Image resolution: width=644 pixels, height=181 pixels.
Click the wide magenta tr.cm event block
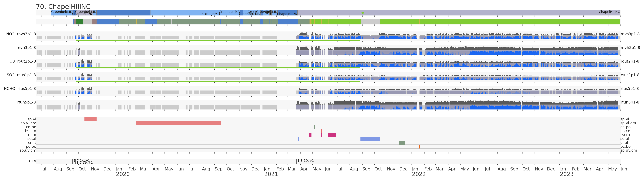[x=332, y=135]
